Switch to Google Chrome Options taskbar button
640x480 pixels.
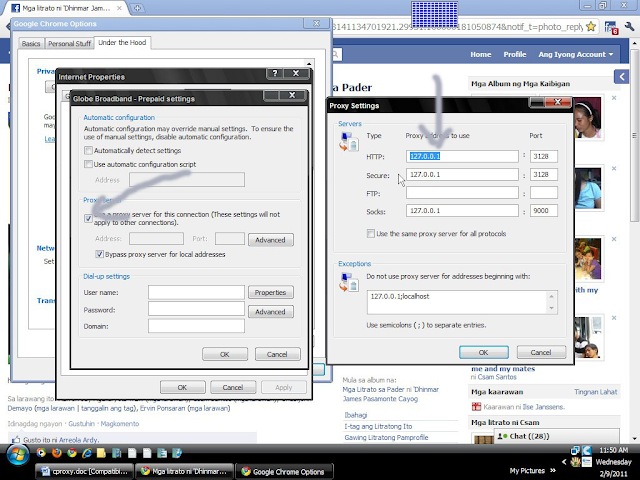tap(284, 471)
